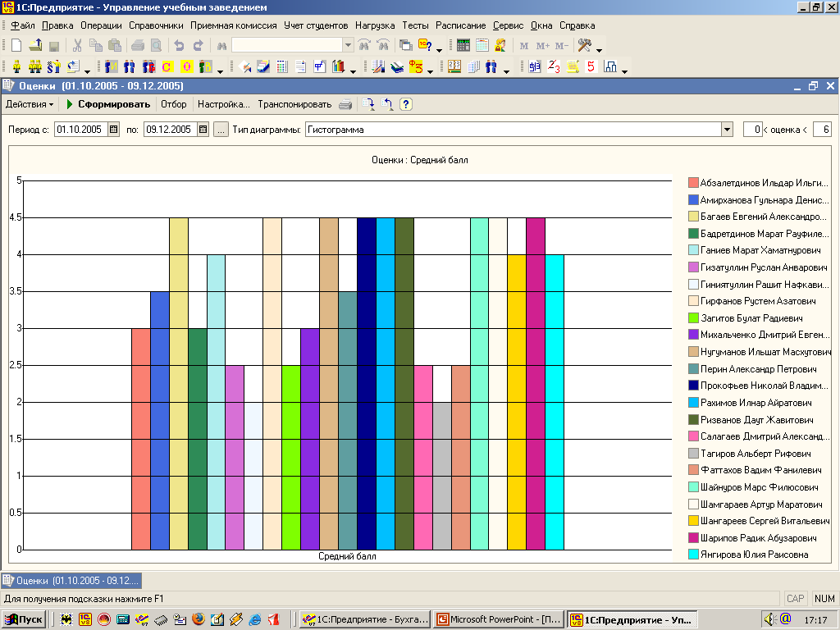Expand dropdown arrow after colored books icon

coord(353,71)
